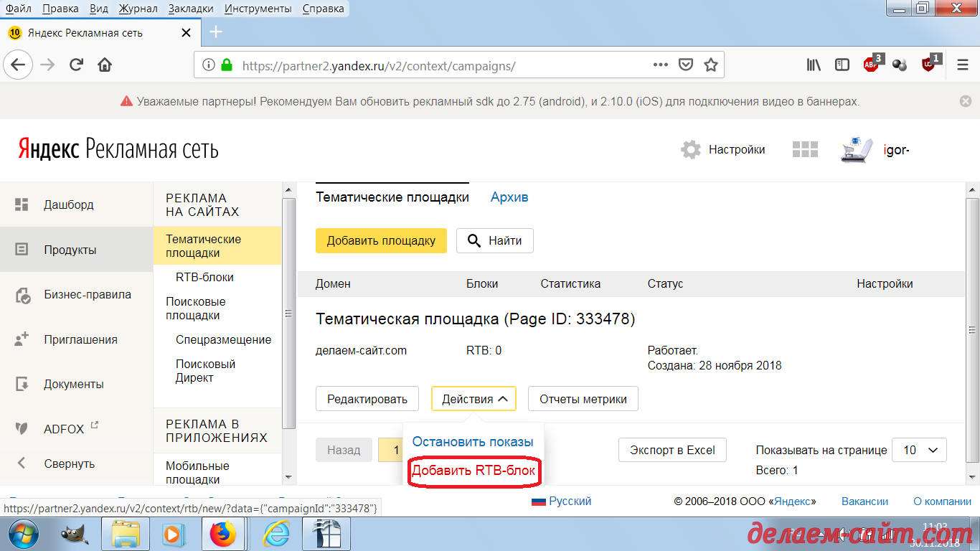This screenshot has height=551, width=980.
Task: Open the browser home page icon
Action: coord(105,65)
